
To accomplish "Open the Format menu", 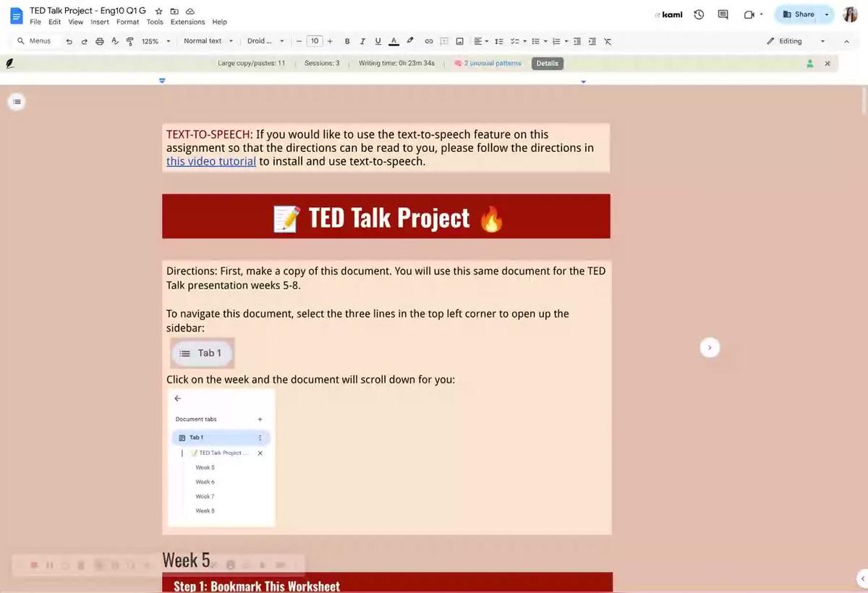I will [127, 22].
